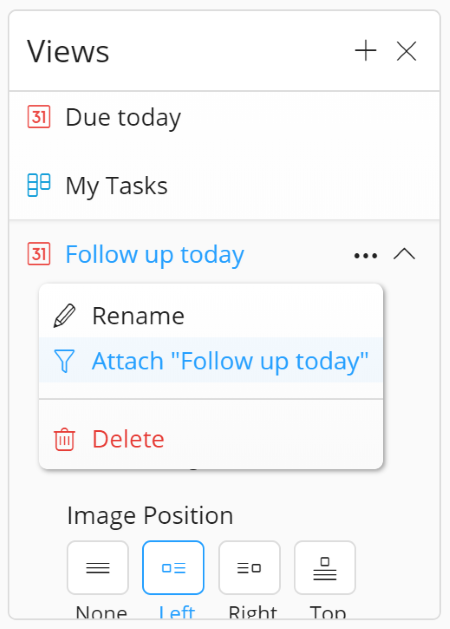Select the Follow up today view title

click(155, 254)
